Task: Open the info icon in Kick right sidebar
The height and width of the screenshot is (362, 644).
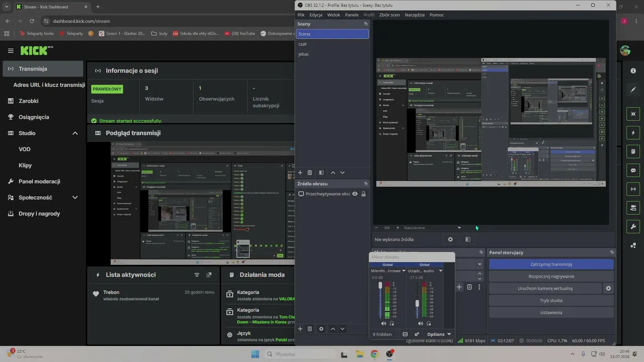Action: [633, 71]
